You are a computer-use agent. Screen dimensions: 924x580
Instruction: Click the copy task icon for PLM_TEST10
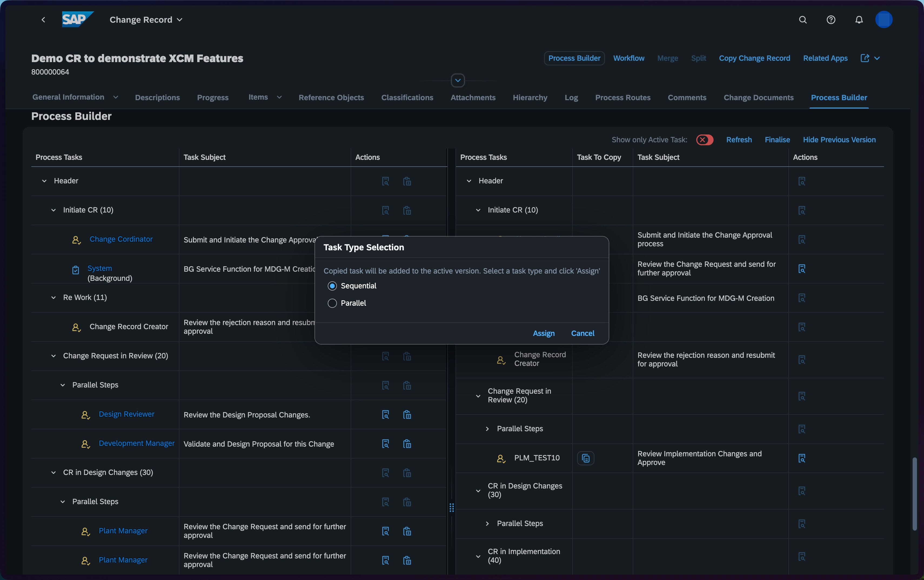pyautogui.click(x=585, y=458)
